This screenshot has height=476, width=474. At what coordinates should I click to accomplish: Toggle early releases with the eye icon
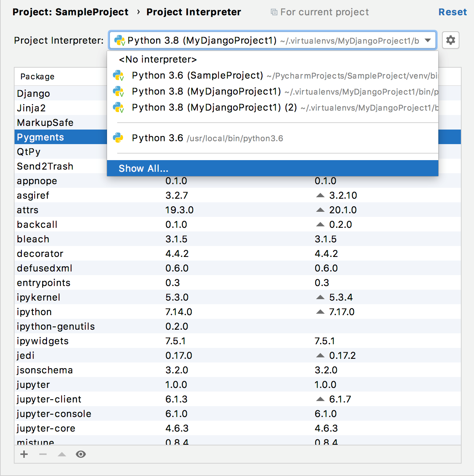[x=81, y=454]
